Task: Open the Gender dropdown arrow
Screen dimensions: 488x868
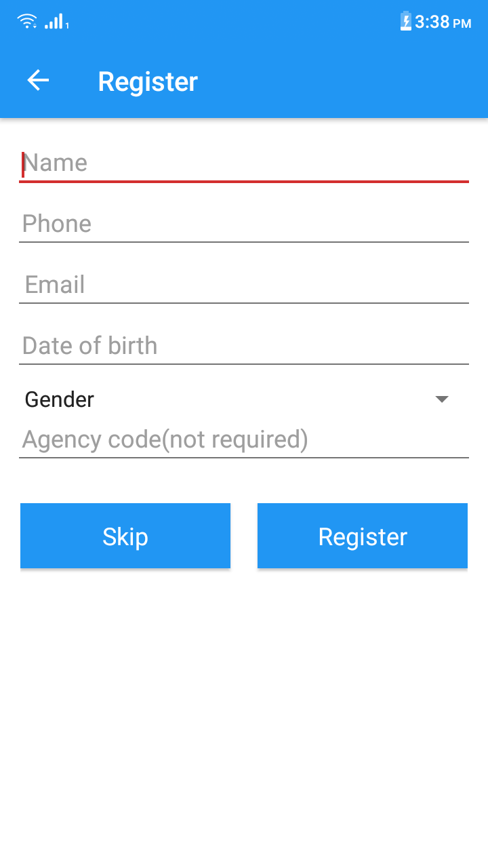Action: 442,399
